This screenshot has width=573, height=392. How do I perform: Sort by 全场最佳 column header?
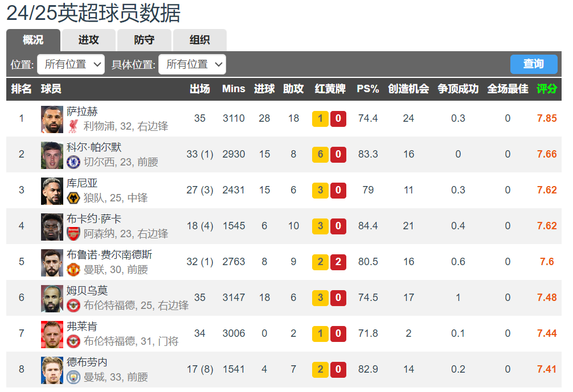coord(507,89)
